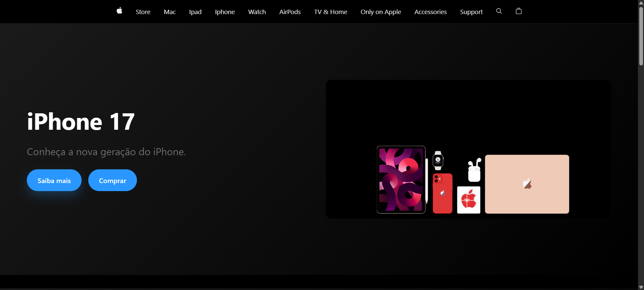The image size is (644, 290).
Task: Click the Apple products hero image
Action: point(468,149)
